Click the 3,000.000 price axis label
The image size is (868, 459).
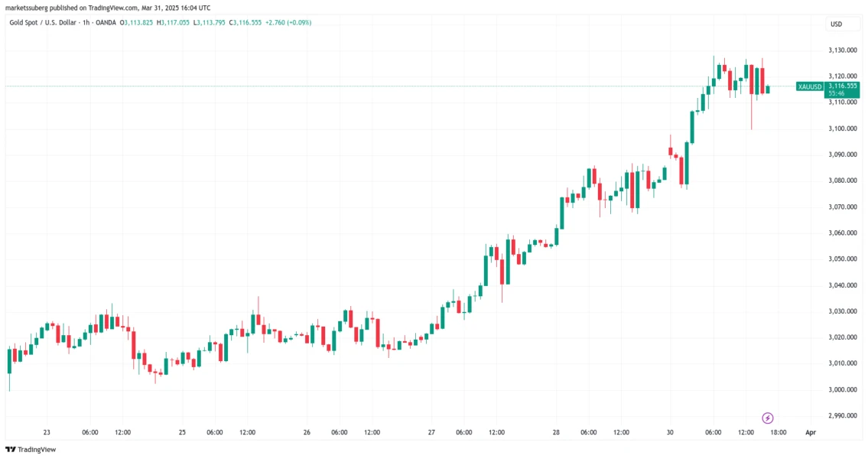[x=841, y=389]
